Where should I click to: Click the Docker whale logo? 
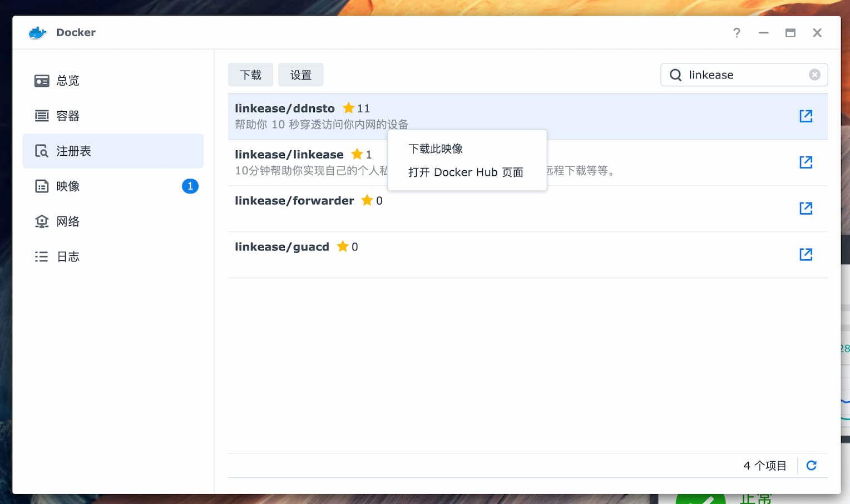click(x=37, y=33)
